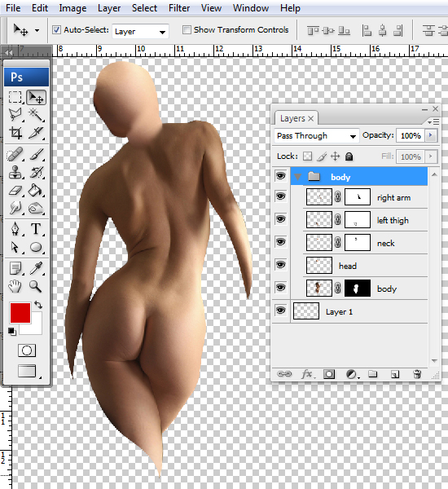Select the Paint Bucket tool
Screen dimensions: 448x489
tap(36, 190)
